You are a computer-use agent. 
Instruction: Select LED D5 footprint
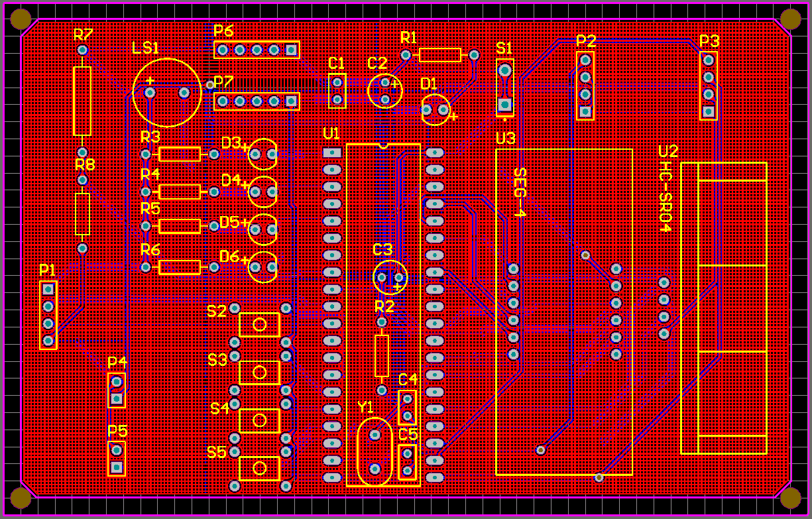pyautogui.click(x=263, y=229)
